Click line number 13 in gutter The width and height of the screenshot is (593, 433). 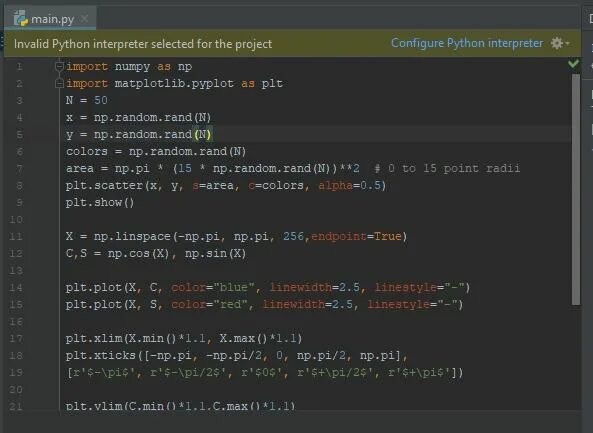tap(16, 271)
